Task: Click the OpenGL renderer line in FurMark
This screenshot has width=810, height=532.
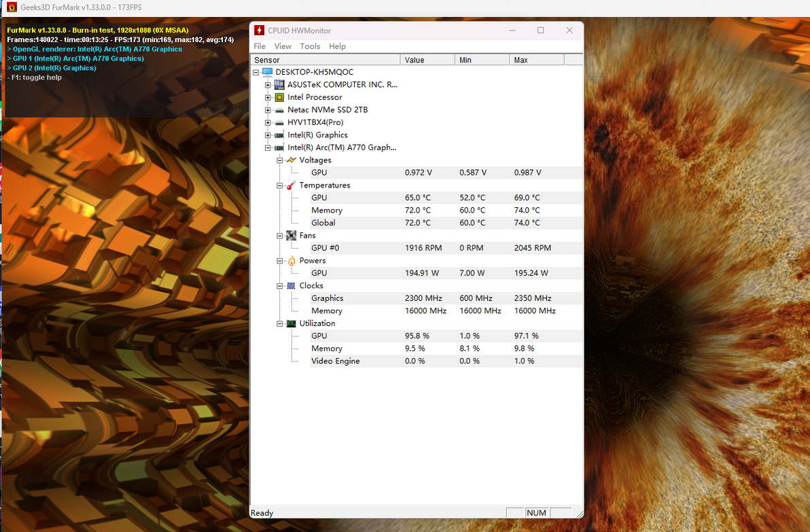Action: 94,49
